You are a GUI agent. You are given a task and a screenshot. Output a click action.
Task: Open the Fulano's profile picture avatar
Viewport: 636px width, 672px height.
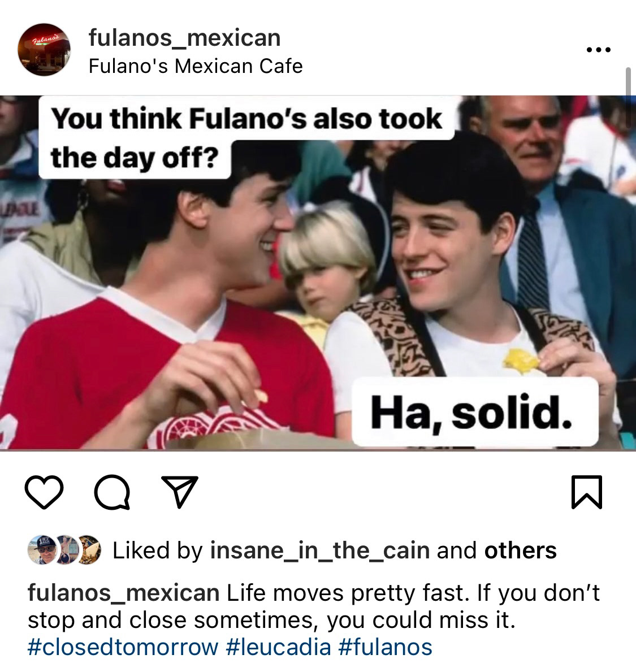pos(44,50)
